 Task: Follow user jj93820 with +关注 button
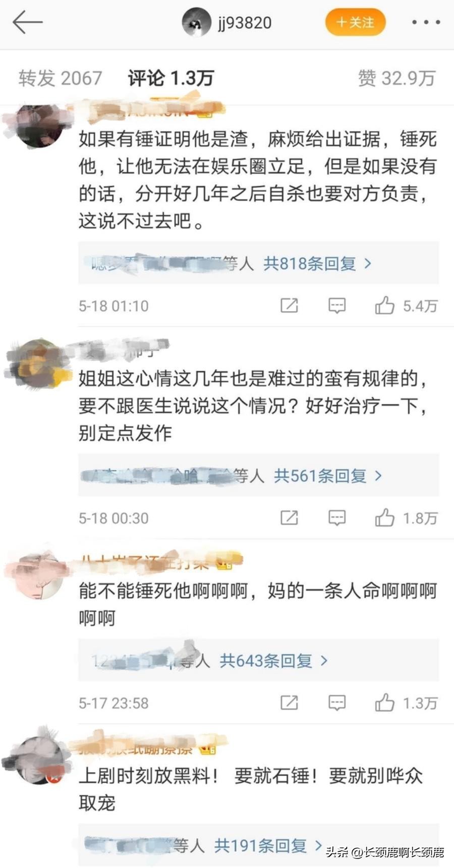coord(355,23)
